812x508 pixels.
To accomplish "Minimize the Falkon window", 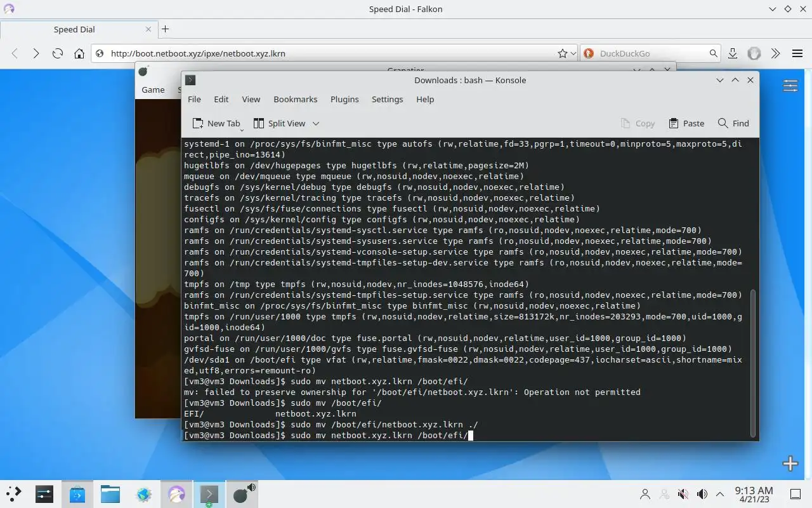I will tap(772, 9).
